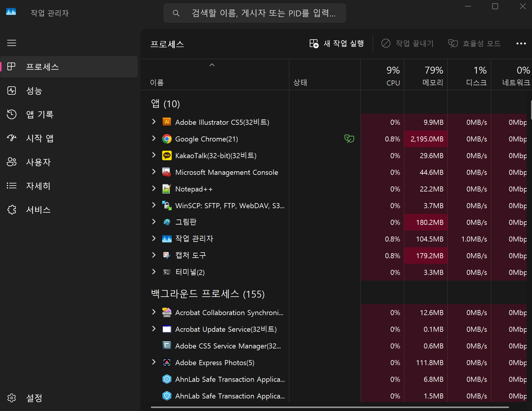
Task: Click the 성능 performance icon
Action: click(x=12, y=91)
